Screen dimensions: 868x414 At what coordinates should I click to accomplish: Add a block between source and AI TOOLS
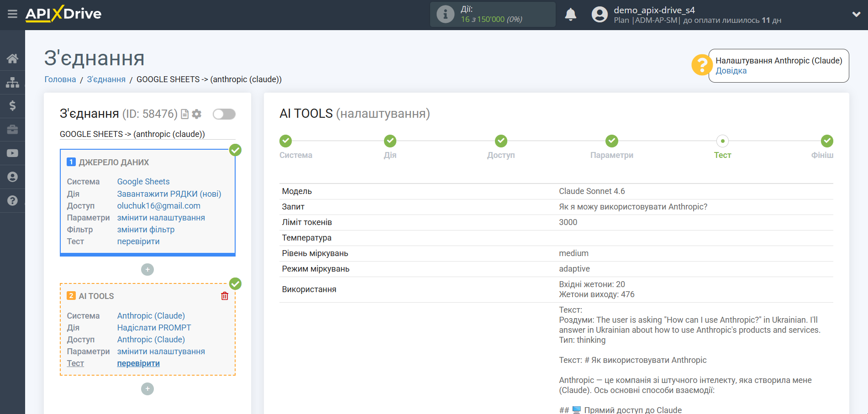click(x=147, y=270)
